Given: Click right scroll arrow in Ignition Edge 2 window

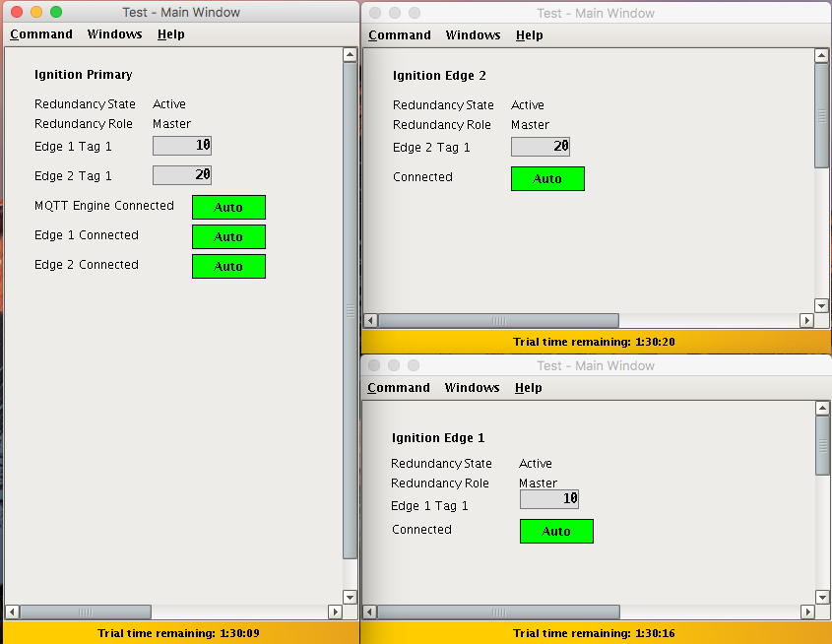Looking at the screenshot, I should (x=806, y=320).
